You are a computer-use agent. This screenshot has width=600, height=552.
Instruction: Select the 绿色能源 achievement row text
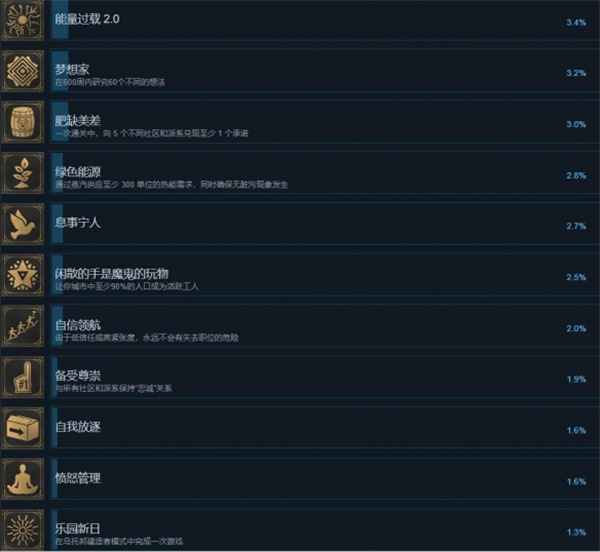pyautogui.click(x=171, y=178)
